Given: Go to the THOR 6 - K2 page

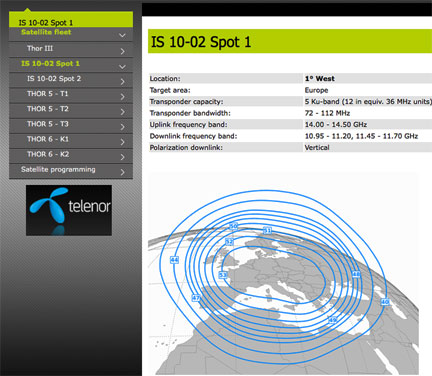Looking at the screenshot, I should click(48, 154).
